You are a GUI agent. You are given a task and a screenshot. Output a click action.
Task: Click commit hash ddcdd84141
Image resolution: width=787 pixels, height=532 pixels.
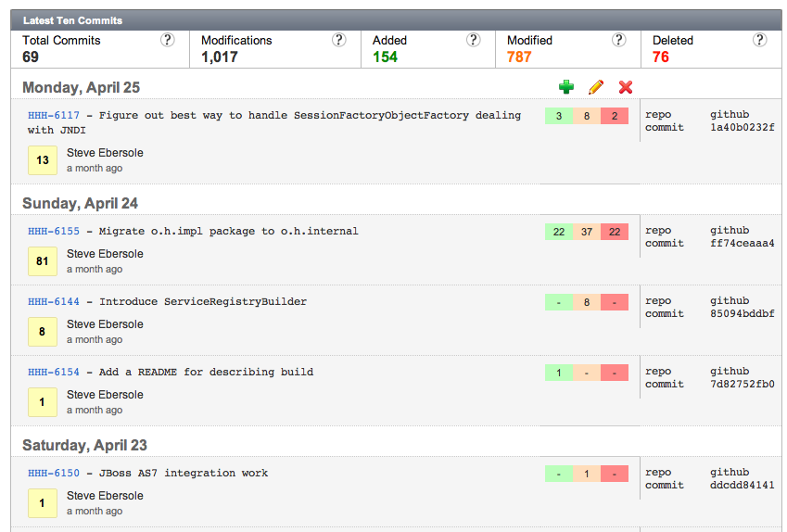742,486
